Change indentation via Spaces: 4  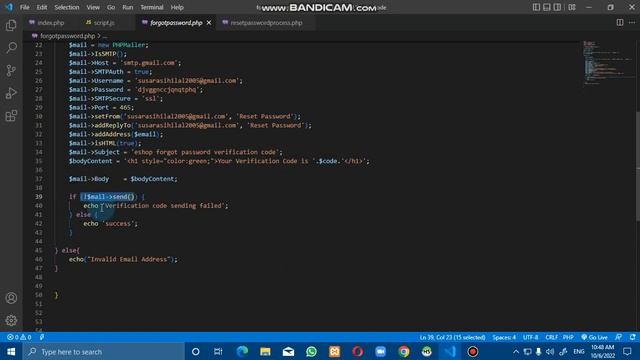[x=504, y=337]
